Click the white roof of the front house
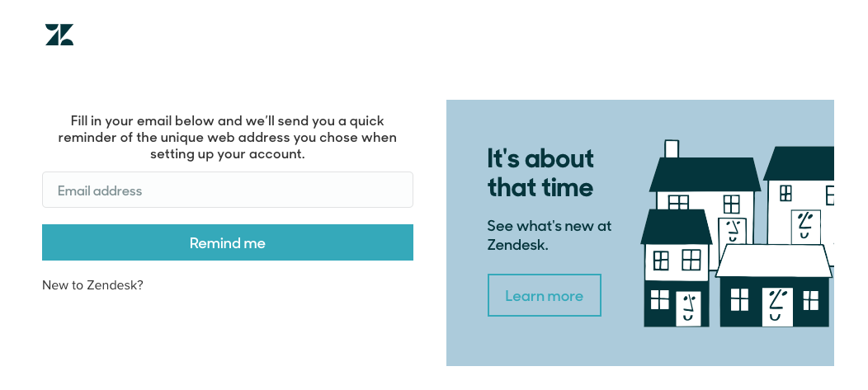This screenshot has height=390, width=868. tap(773, 261)
